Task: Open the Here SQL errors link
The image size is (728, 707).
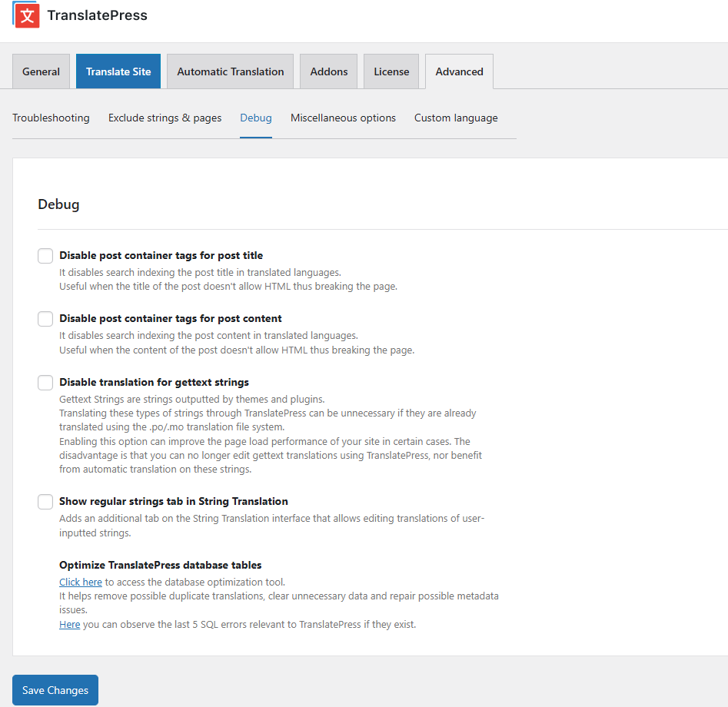Action: 70,624
